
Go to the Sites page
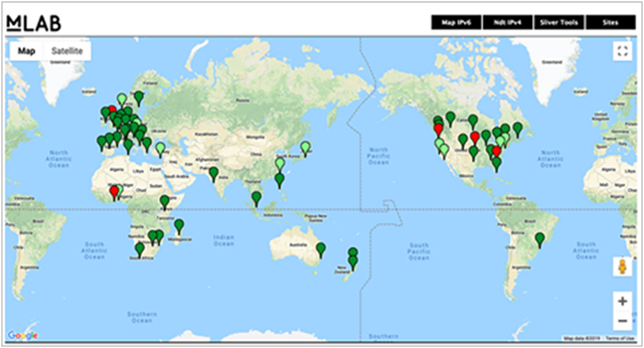pos(610,22)
